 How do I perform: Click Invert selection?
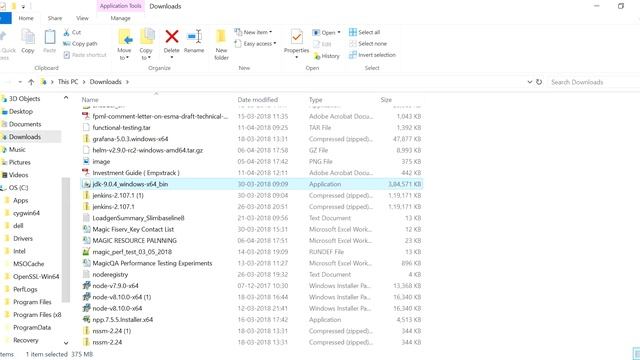372,55
